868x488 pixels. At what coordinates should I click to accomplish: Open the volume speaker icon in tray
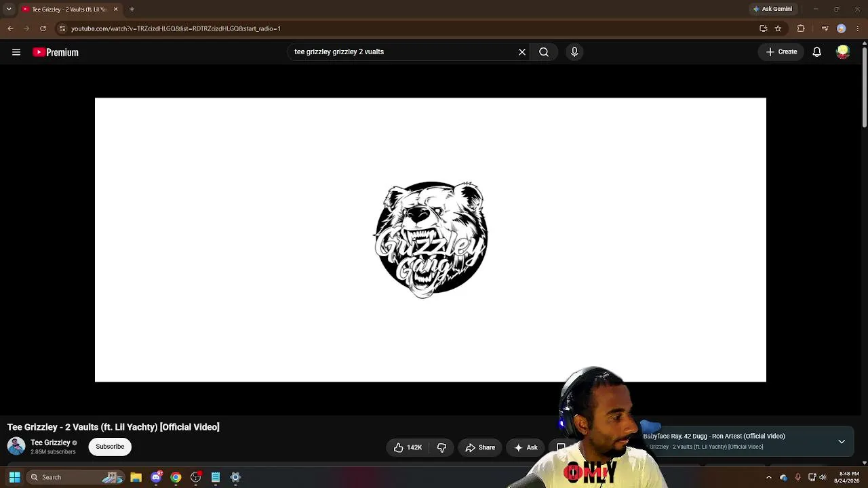(823, 477)
